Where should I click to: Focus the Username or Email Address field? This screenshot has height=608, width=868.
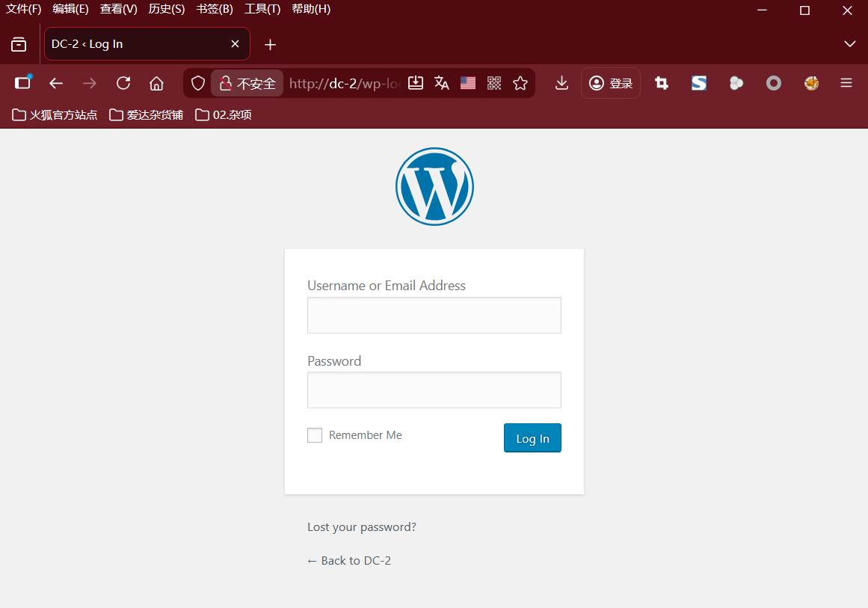pos(434,315)
